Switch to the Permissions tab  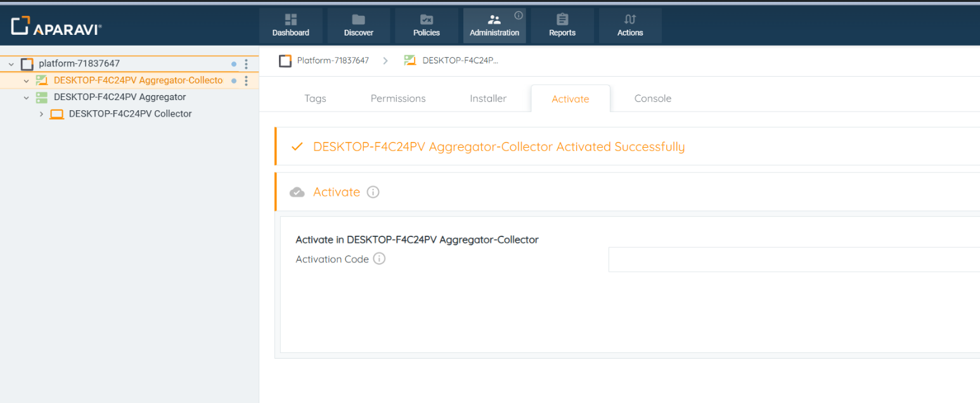pos(398,99)
